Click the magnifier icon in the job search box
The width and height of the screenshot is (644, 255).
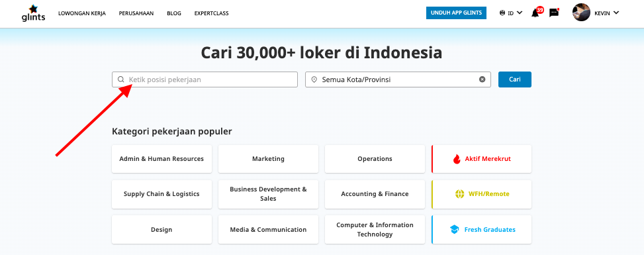click(120, 79)
